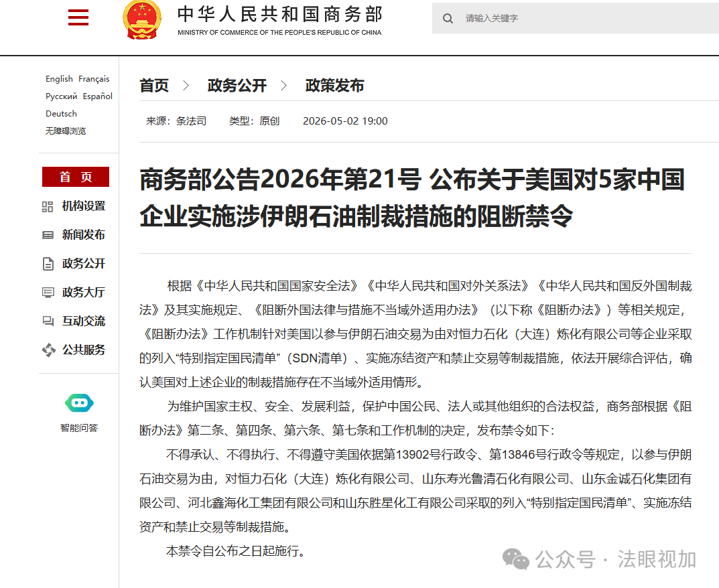Image resolution: width=719 pixels, height=588 pixels.
Task: Switch language to Русский
Action: coord(62,96)
